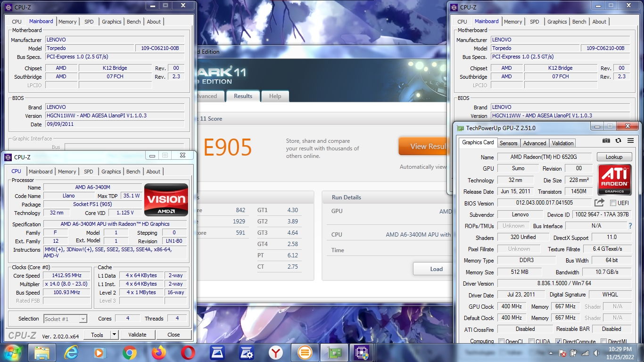Viewport: 644px width, 362px height.
Task: Open the blue scanner app taskbar icon
Action: (x=217, y=353)
